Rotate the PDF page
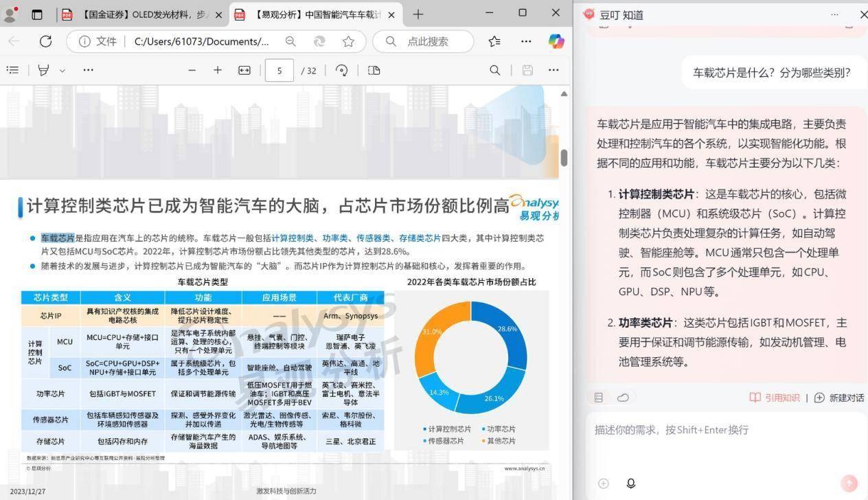Viewport: 868px width, 500px height. tap(342, 70)
